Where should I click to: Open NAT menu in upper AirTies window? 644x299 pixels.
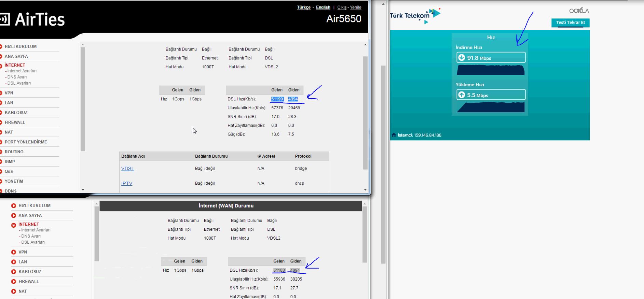coord(9,132)
